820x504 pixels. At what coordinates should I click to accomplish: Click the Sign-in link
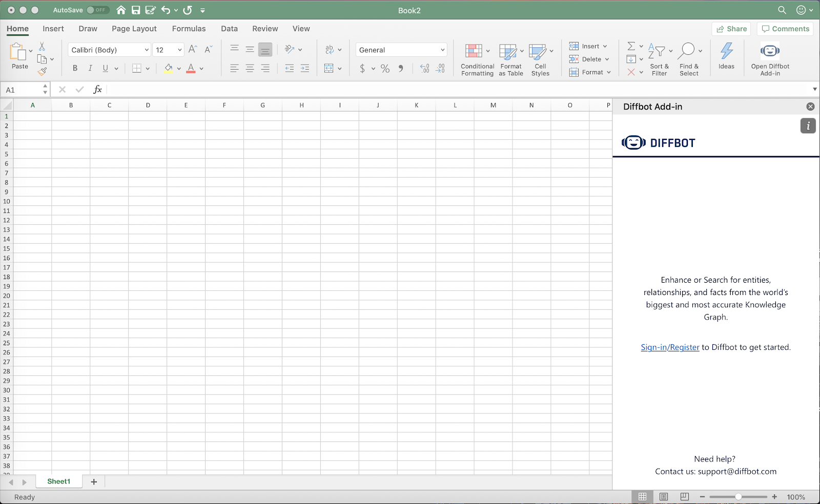click(x=653, y=347)
